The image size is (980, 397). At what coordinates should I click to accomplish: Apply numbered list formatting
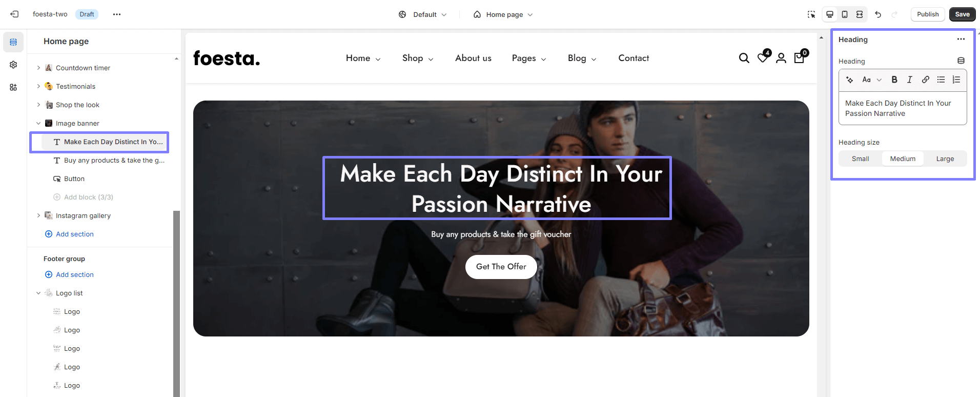pyautogui.click(x=956, y=80)
